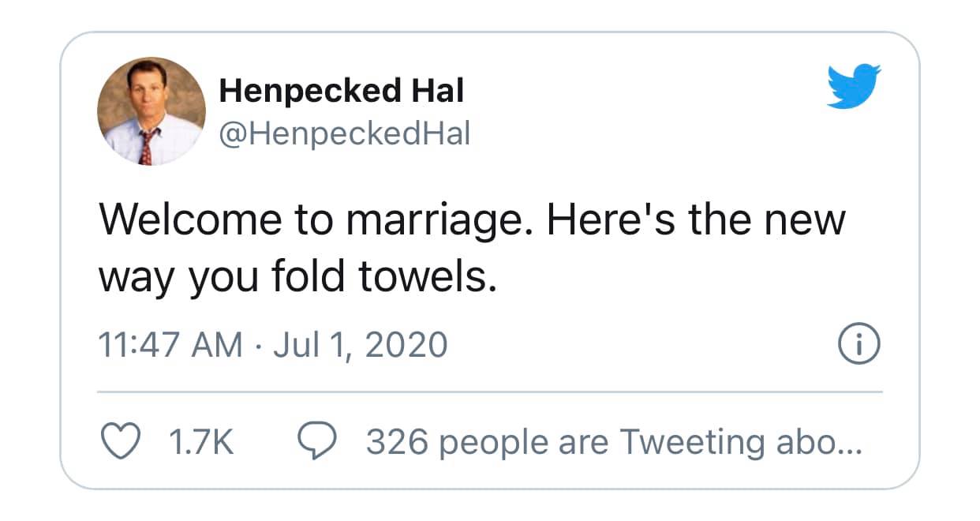Viewport: 980px width, 521px height.
Task: Click the horizontal divider above the like count
Action: coord(489,392)
